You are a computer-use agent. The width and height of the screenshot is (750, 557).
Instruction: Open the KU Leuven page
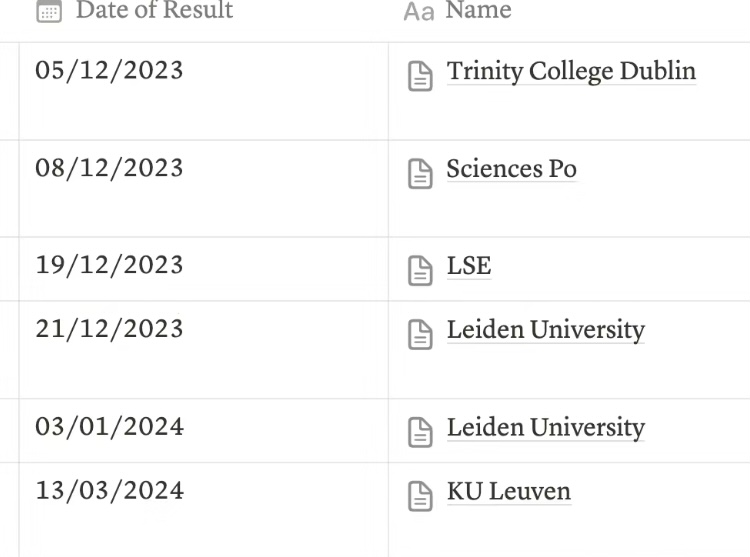tap(508, 492)
